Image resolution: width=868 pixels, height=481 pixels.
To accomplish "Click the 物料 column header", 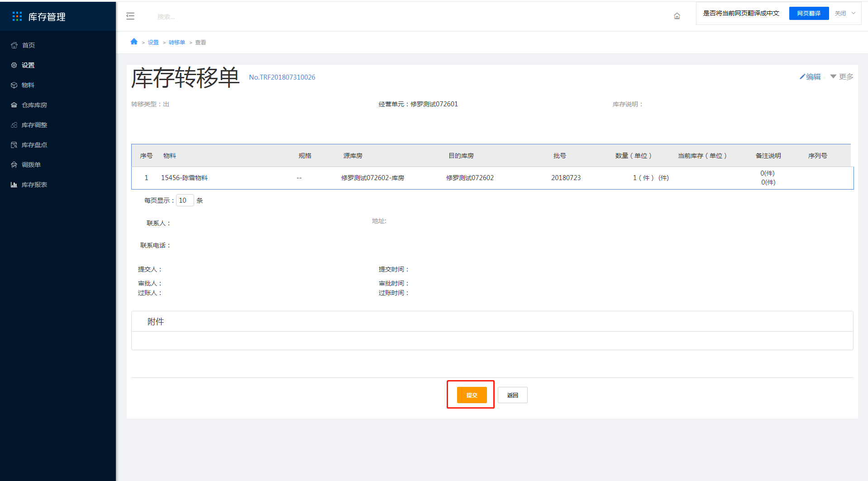I will point(170,156).
